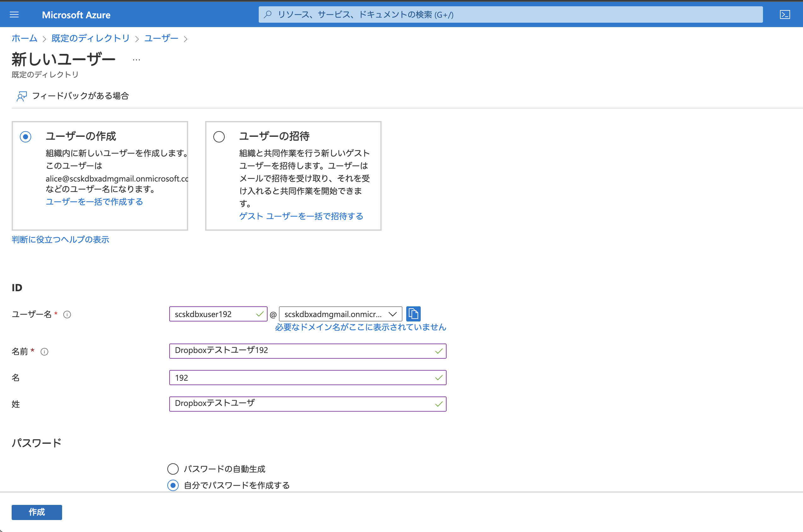Select ユーザーの招待 radio option
803x532 pixels.
pos(219,137)
